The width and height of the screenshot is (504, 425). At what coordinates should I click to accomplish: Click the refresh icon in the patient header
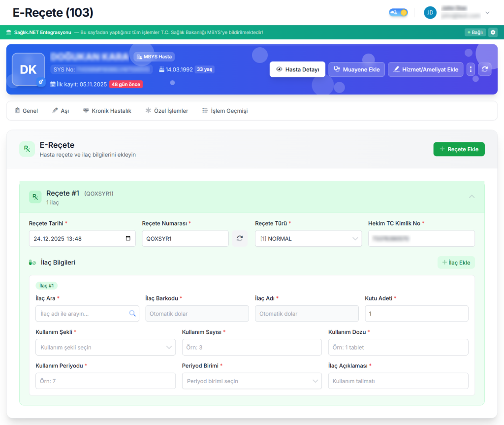[485, 69]
